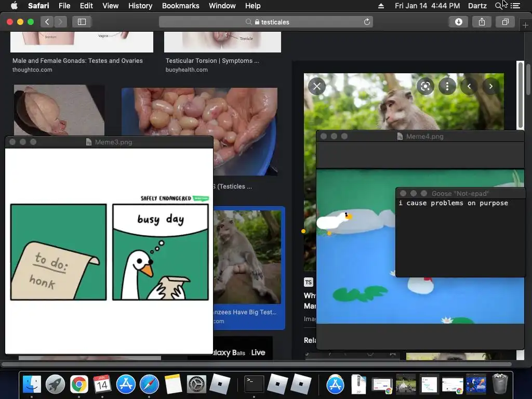Screen dimensions: 532x399
Task: Open Spotlight search magnifier
Action: pyautogui.click(x=498, y=6)
